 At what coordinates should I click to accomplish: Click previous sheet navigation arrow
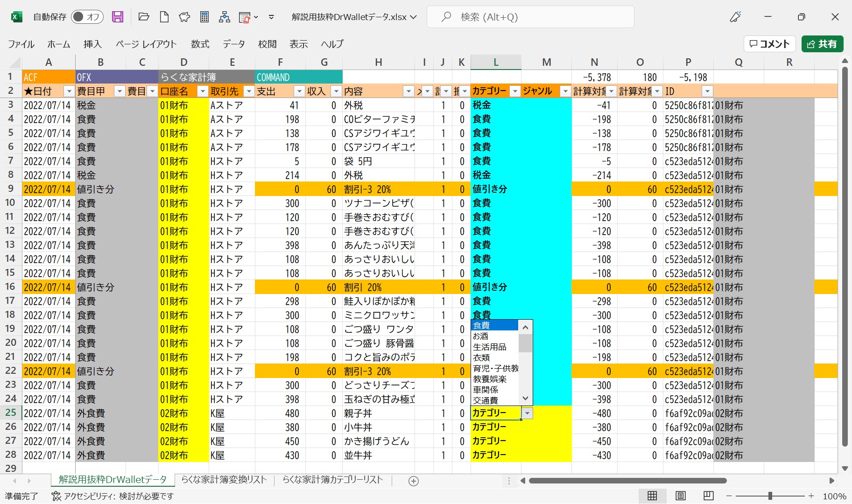pyautogui.click(x=14, y=481)
